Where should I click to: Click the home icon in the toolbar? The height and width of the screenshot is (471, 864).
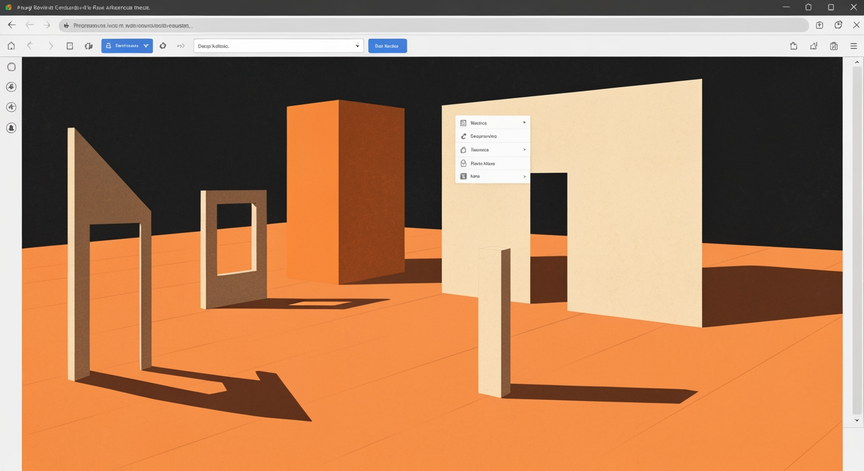(11, 46)
